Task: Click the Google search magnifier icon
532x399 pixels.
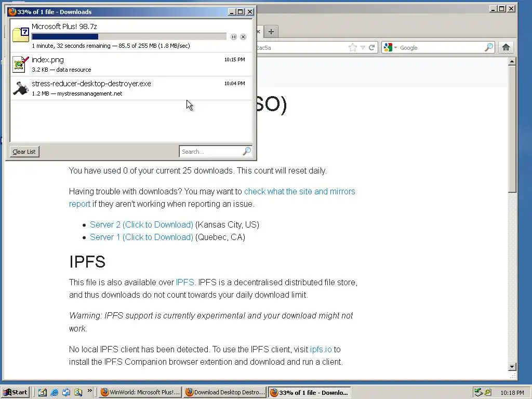Action: [x=488, y=47]
